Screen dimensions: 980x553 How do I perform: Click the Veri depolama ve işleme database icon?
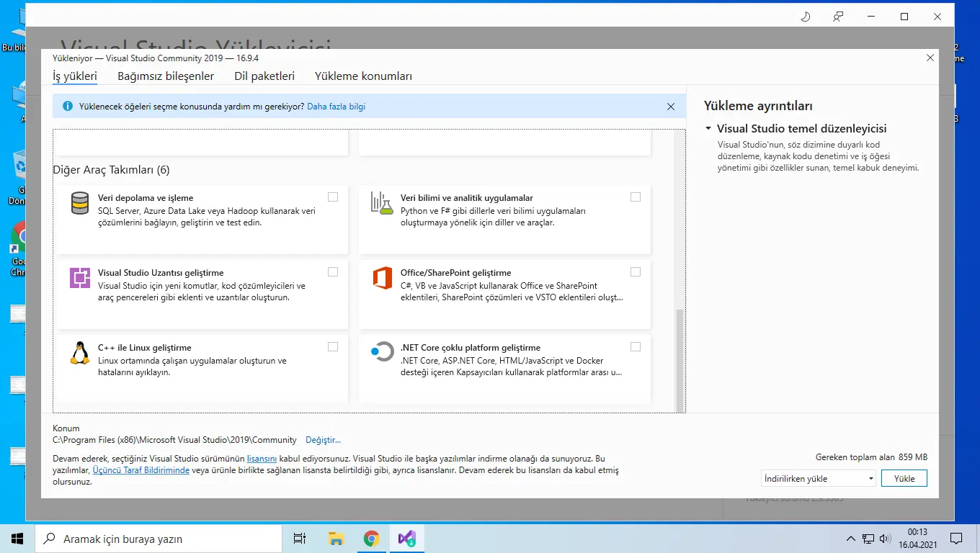[x=79, y=204]
